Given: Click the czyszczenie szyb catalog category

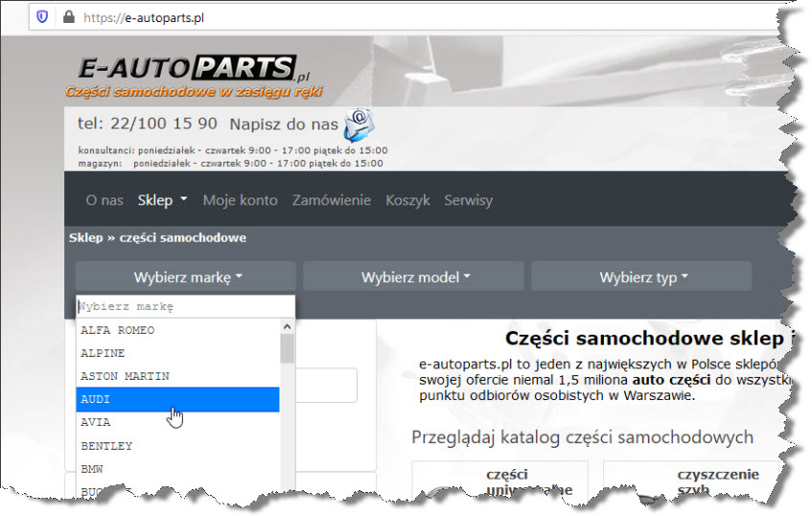Looking at the screenshot, I should click(x=718, y=481).
